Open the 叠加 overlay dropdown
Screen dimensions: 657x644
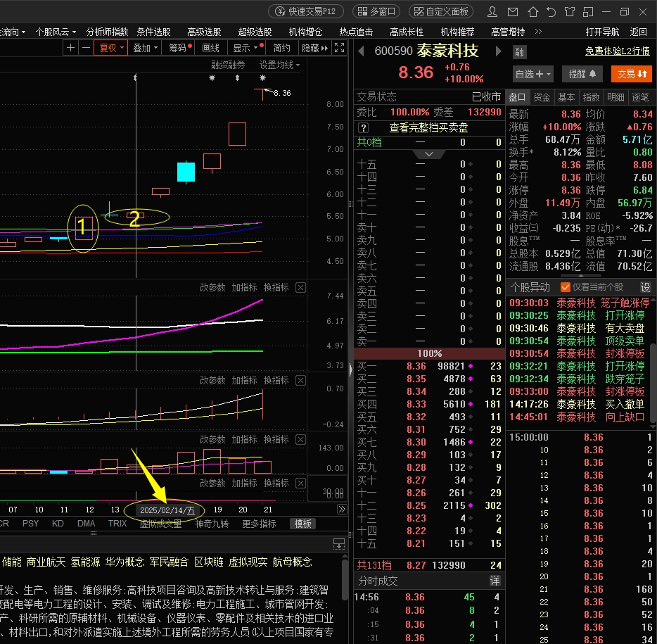pos(145,48)
